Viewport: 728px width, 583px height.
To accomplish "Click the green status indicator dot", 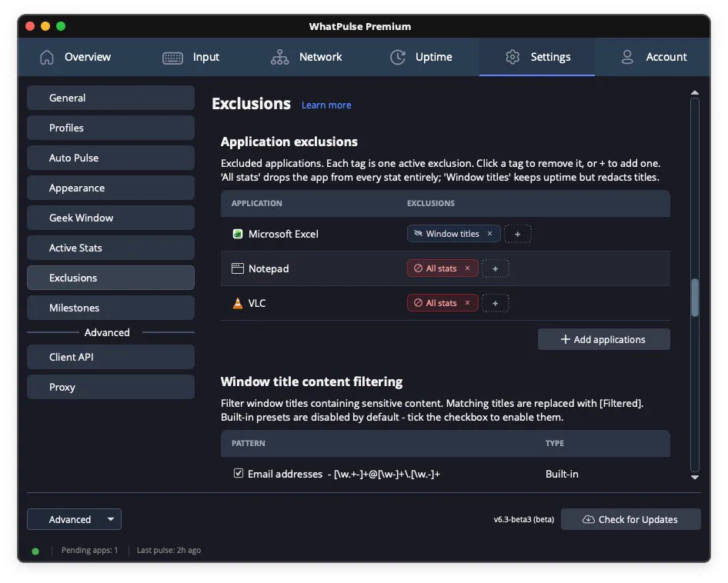I will 35,551.
